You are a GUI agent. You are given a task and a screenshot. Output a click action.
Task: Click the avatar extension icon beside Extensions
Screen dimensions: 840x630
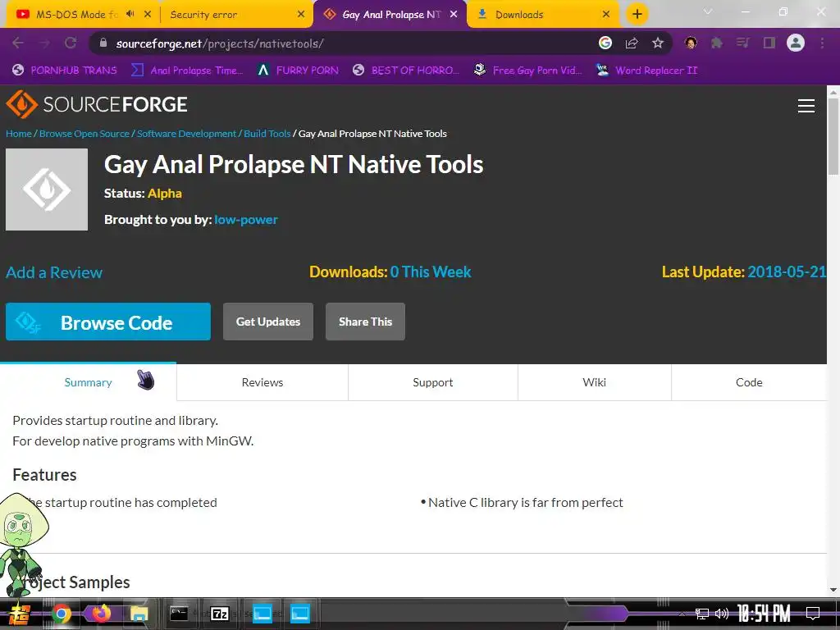[691, 43]
